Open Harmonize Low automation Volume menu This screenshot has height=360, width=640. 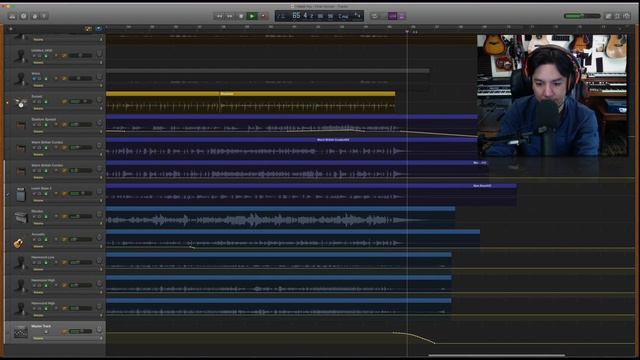pos(39,269)
